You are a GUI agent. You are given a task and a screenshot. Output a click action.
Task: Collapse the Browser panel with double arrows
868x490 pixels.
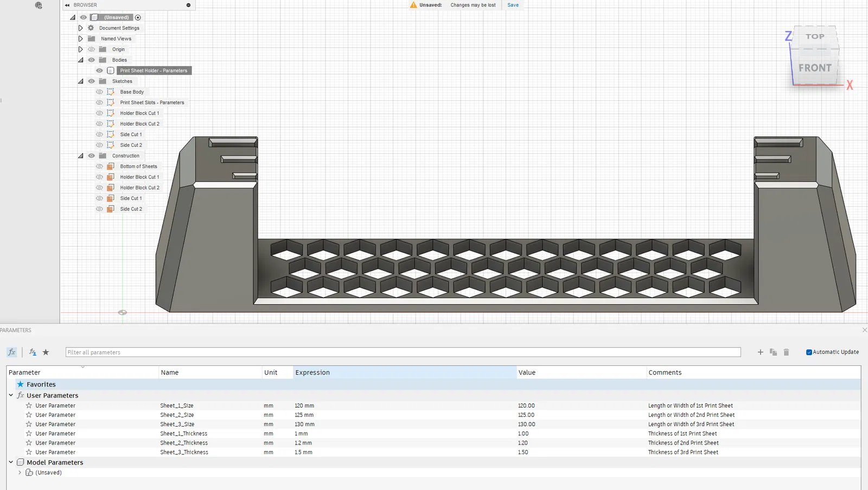point(67,5)
